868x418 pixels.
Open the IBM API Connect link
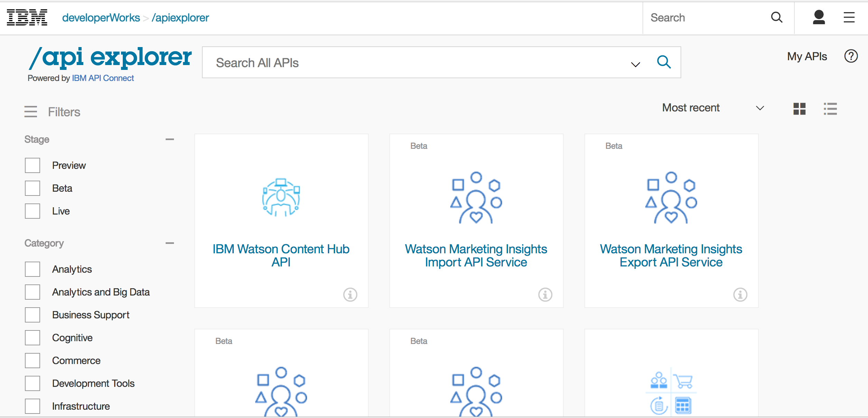(103, 78)
